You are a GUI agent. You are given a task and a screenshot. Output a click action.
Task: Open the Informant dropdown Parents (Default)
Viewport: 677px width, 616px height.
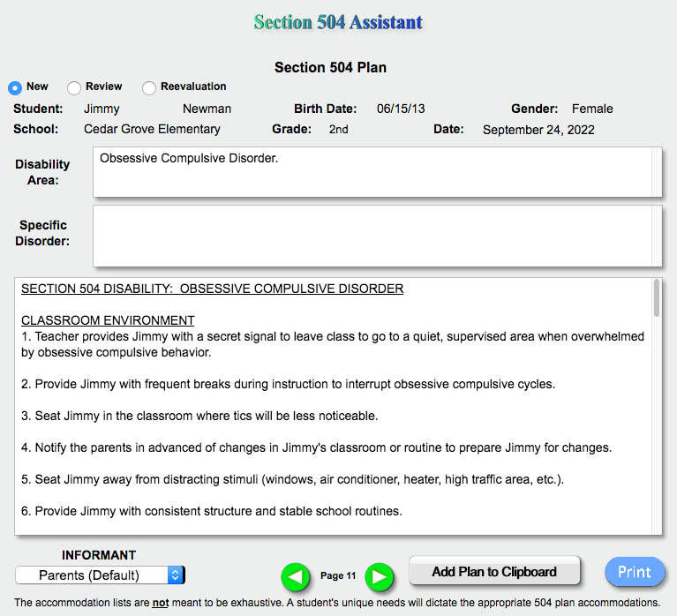point(100,575)
